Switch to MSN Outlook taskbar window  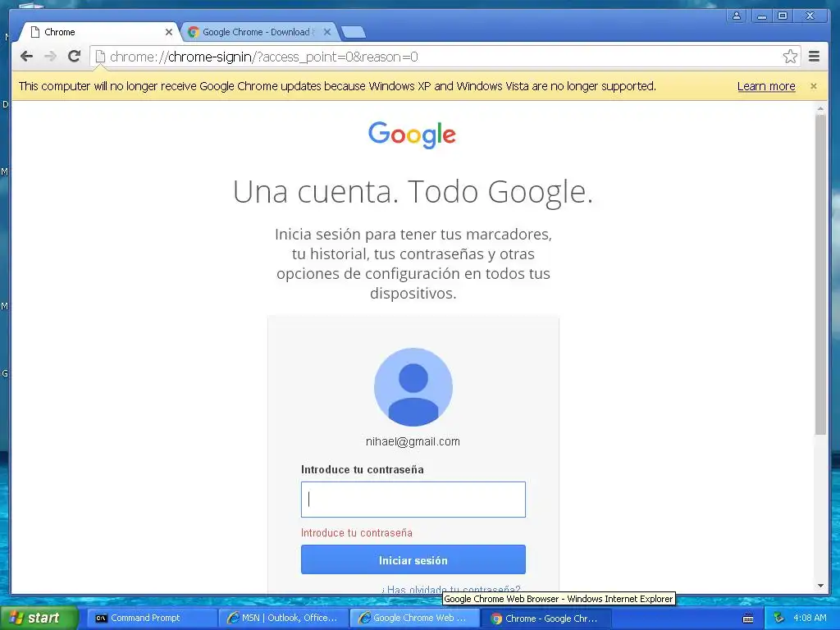[x=283, y=619]
